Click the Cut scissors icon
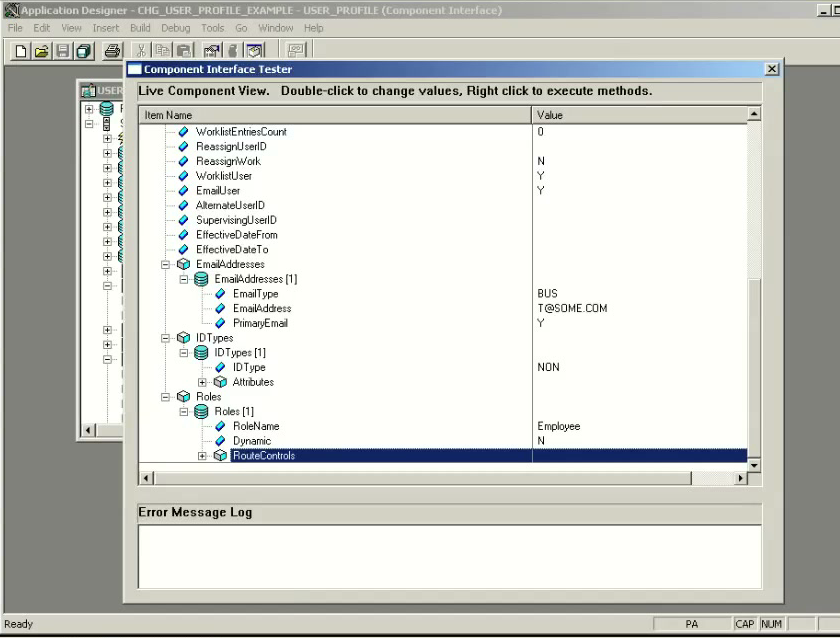Screen dimensions: 840x638 tap(141, 51)
